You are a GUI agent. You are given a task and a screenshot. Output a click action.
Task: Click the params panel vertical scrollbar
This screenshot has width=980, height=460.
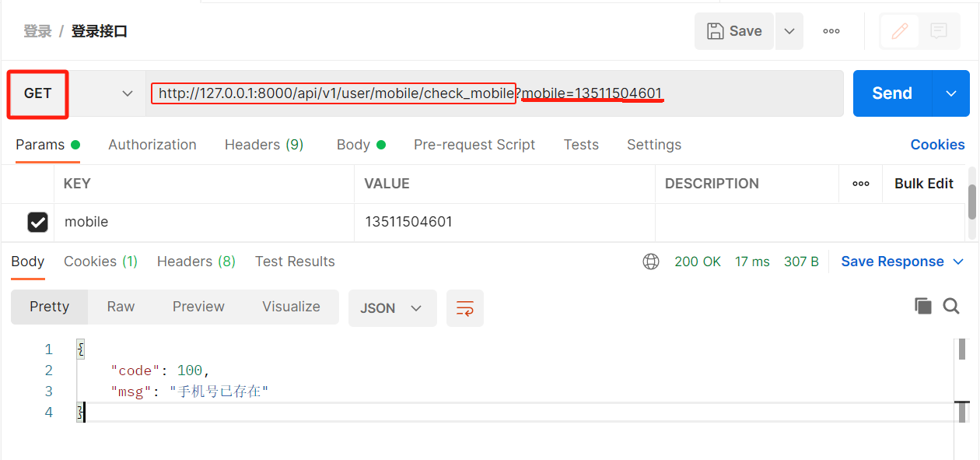click(x=972, y=202)
